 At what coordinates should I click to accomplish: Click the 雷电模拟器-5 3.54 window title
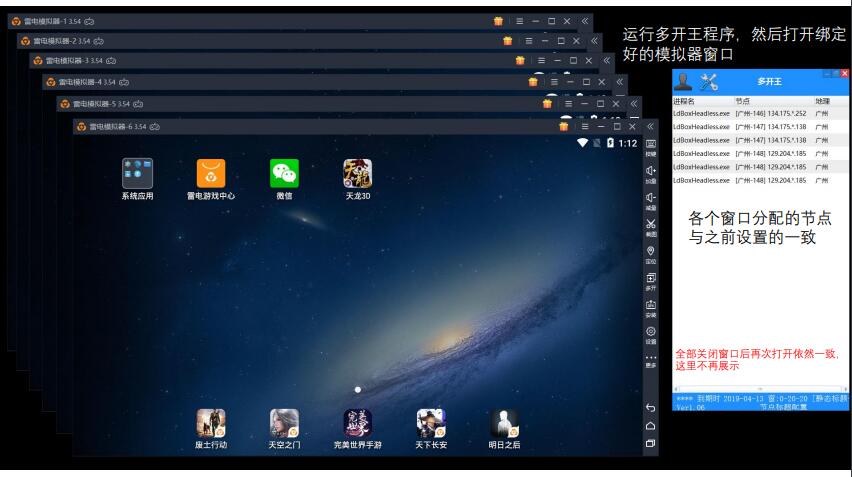click(x=101, y=104)
